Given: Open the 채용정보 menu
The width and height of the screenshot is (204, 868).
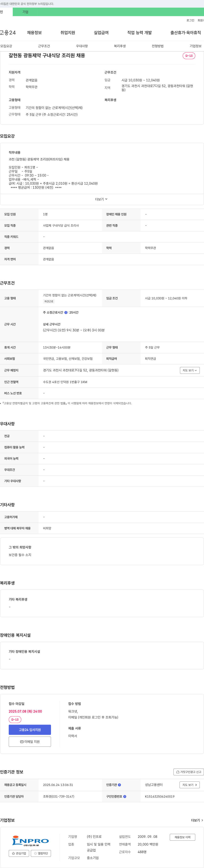Looking at the screenshot, I should pyautogui.click(x=34, y=33).
